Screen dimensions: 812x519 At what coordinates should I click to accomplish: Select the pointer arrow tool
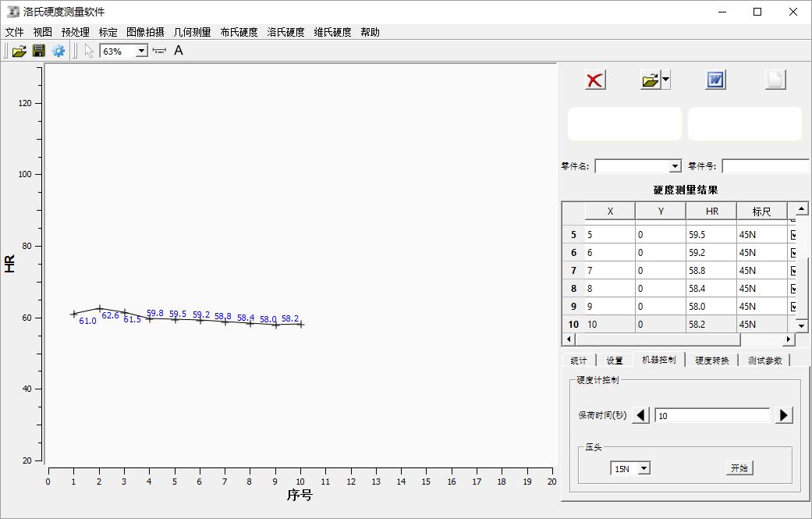[x=89, y=51]
